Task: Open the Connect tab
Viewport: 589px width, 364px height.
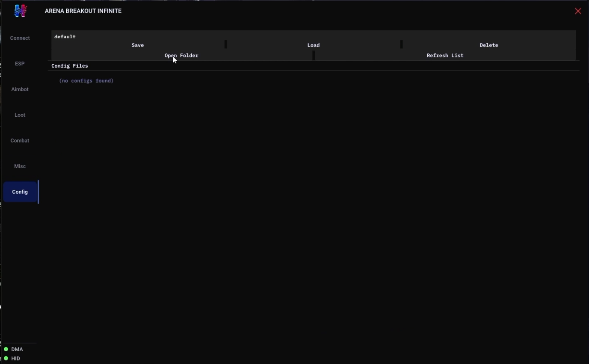Action: click(20, 38)
